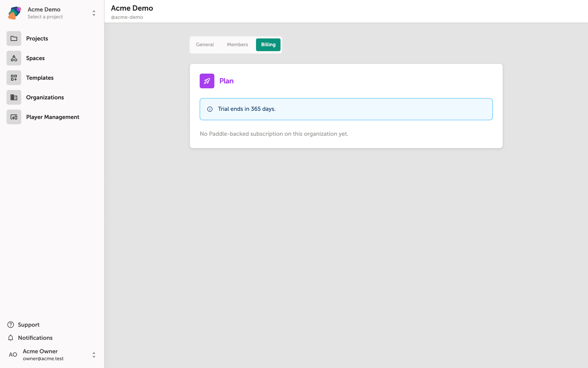Viewport: 588px width, 368px height.
Task: Click the 'owner@acme.test' email text
Action: (x=43, y=359)
